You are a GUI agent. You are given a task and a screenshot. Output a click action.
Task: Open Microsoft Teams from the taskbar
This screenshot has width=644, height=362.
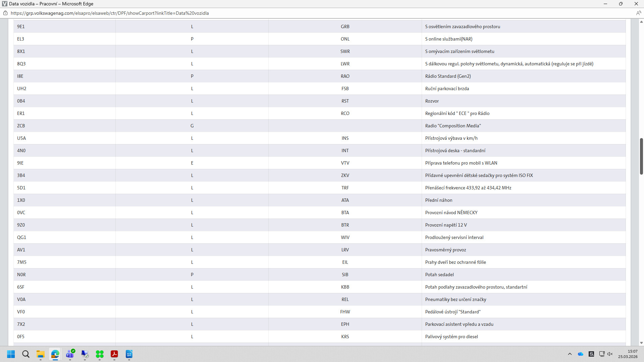tap(70, 354)
